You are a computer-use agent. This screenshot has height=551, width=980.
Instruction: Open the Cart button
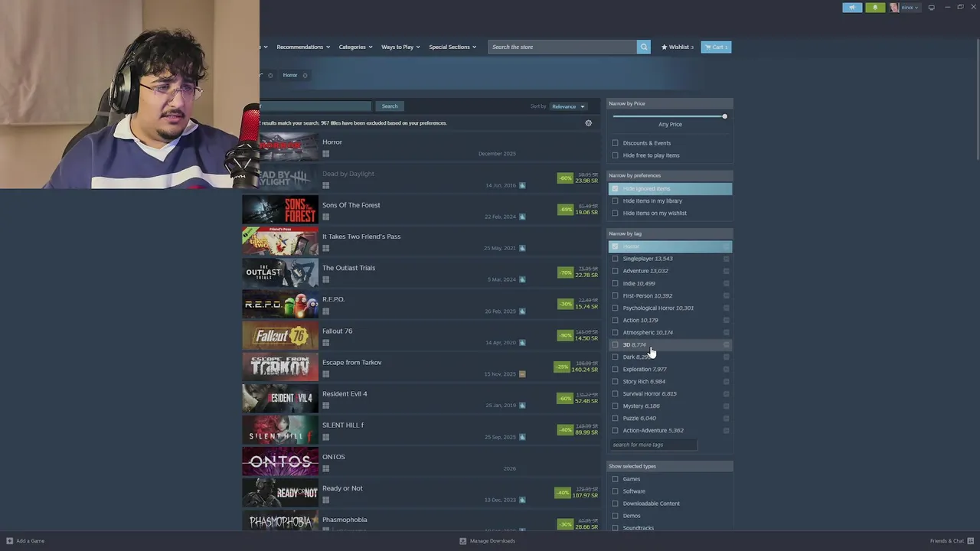pos(716,47)
